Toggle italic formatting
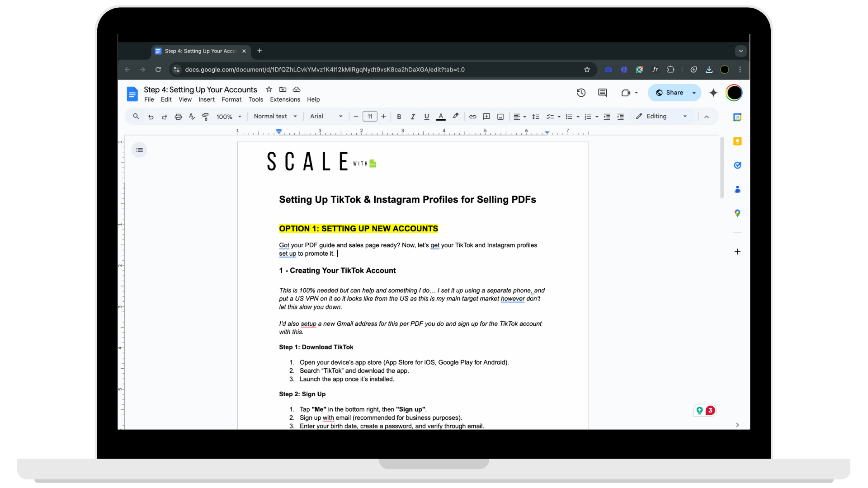The image size is (868, 488). (412, 117)
